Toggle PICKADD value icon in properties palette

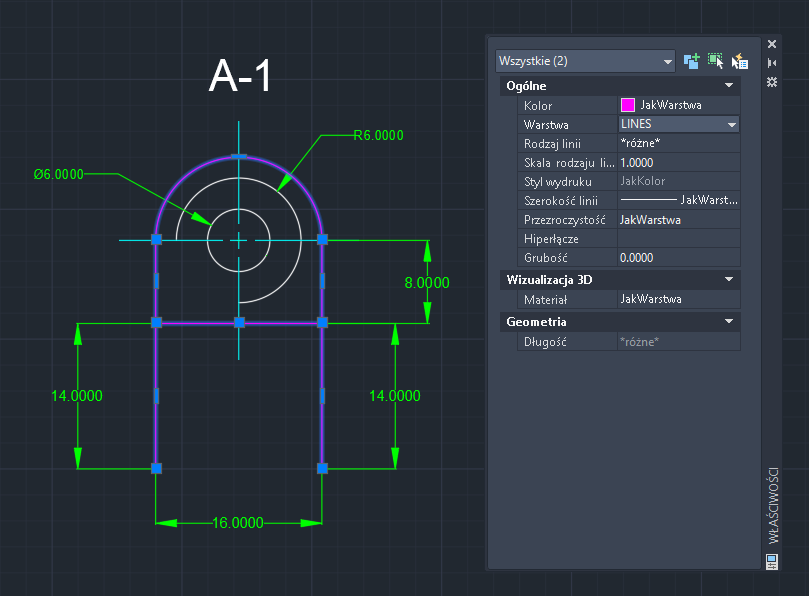pos(691,61)
